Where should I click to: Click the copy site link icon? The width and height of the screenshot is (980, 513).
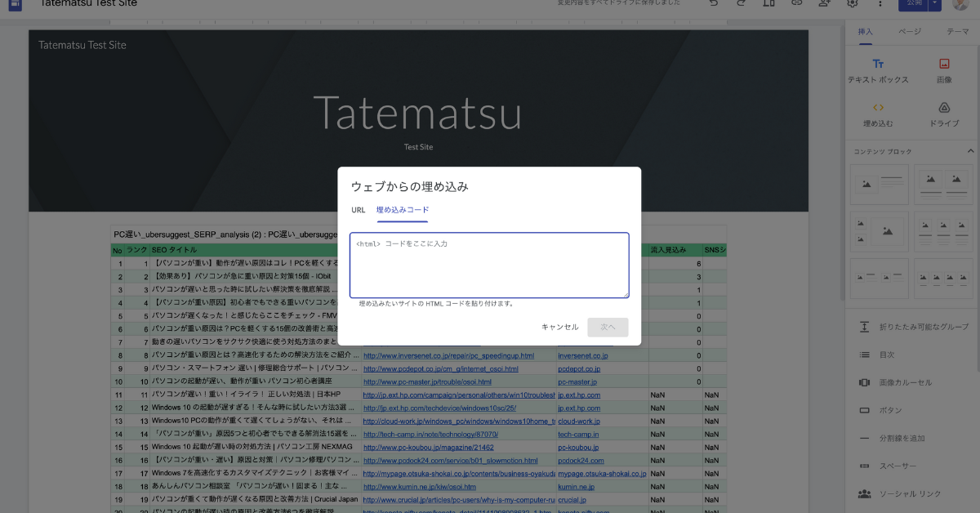pyautogui.click(x=796, y=6)
